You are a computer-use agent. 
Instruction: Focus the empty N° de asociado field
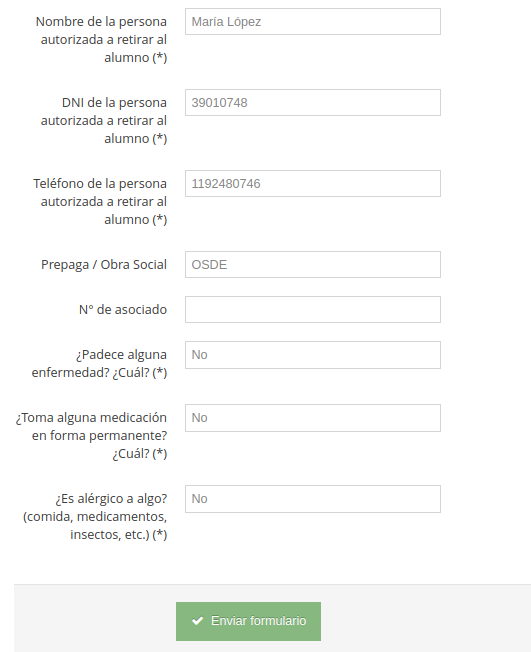pos(313,309)
